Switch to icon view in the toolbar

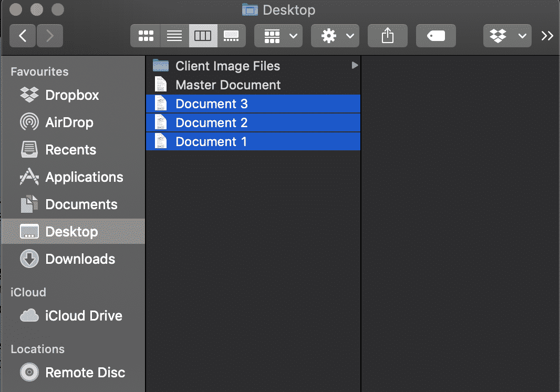146,35
